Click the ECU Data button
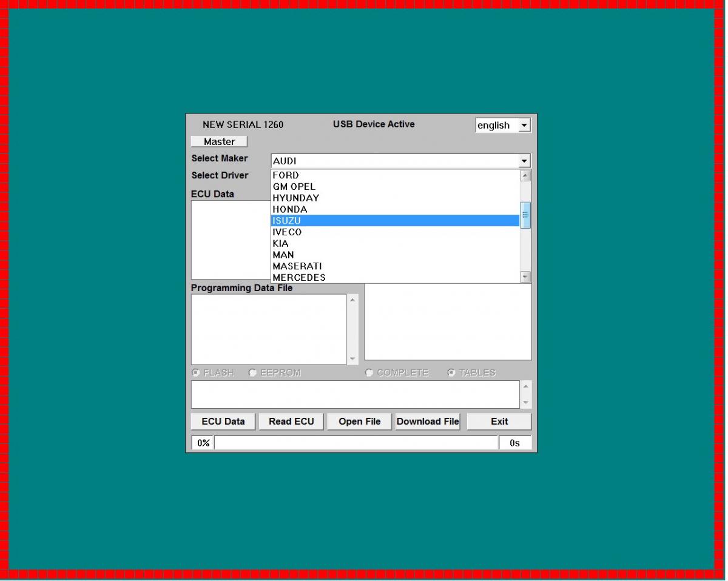728x581 pixels. click(x=223, y=421)
